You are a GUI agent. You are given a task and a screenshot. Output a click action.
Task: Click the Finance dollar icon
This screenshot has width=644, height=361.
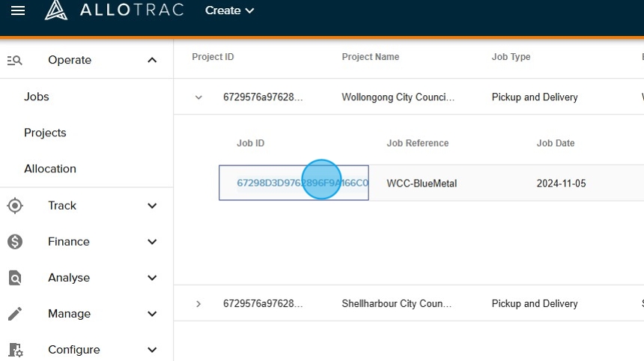(x=15, y=242)
